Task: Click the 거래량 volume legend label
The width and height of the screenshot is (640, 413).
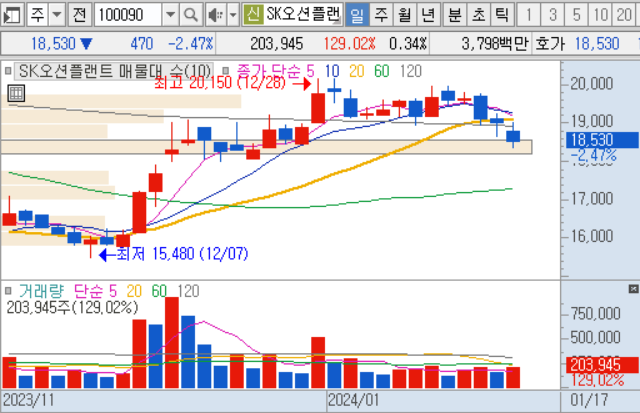Action: [41, 291]
